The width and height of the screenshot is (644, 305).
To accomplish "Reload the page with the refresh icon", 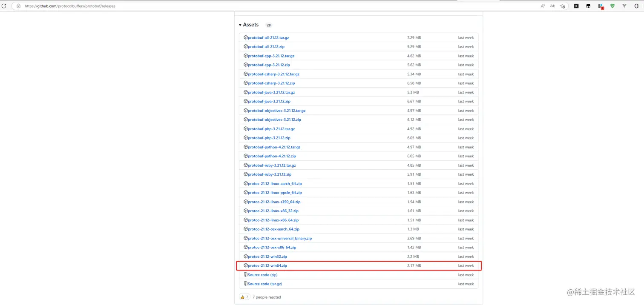I will point(4,6).
